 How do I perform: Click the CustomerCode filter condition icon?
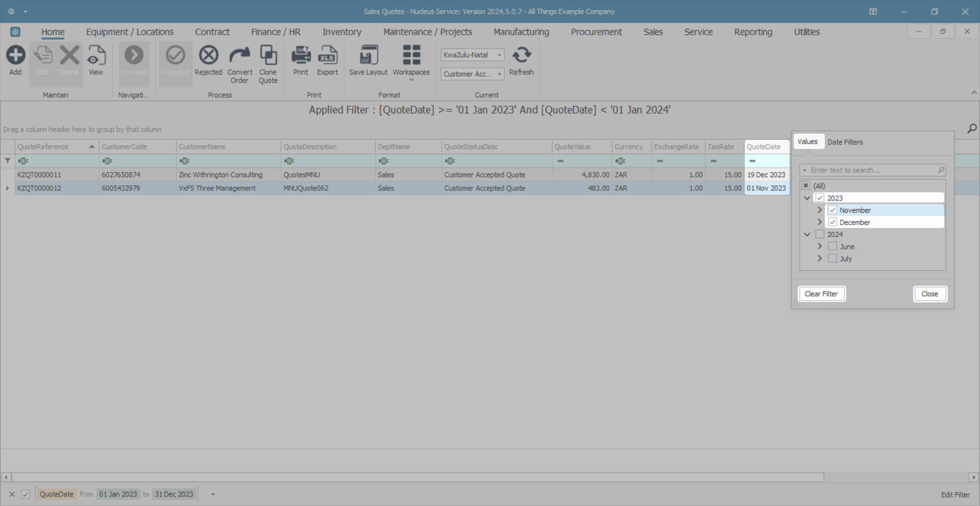(x=107, y=161)
